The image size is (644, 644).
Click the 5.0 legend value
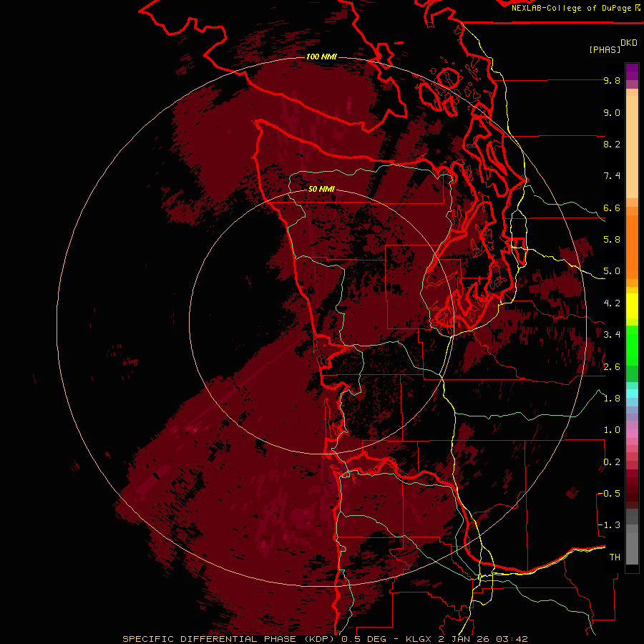(x=612, y=271)
